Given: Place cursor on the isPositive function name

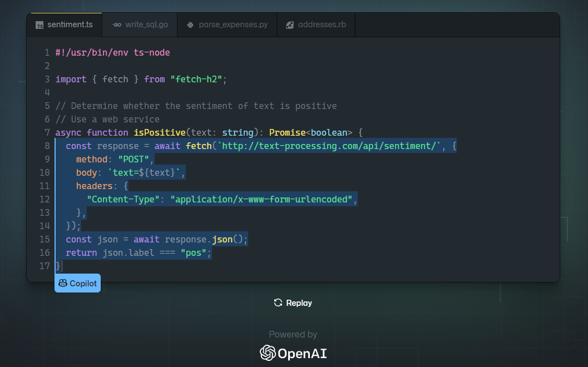Looking at the screenshot, I should coord(160,132).
